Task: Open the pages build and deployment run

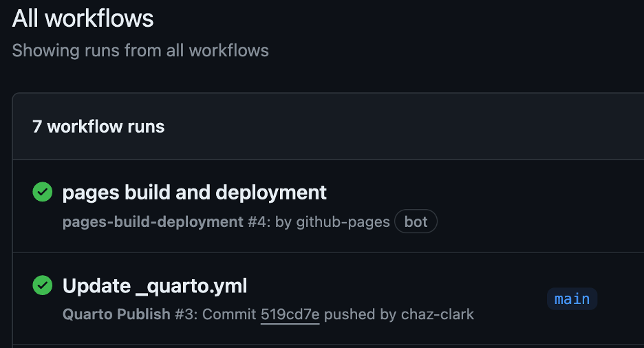Action: (194, 193)
